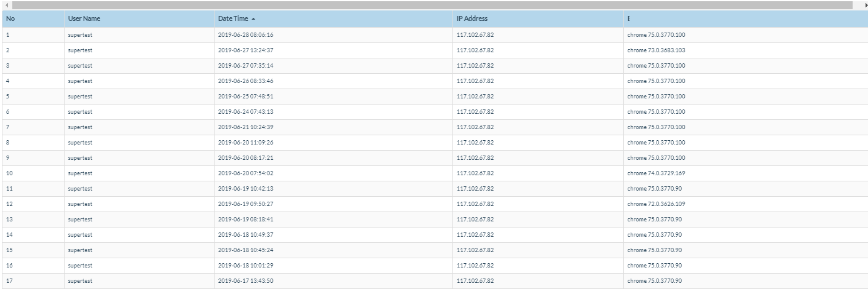This screenshot has width=868, height=289.
Task: Click the chrome 73.0.3683.103 browser cell
Action: tap(656, 50)
